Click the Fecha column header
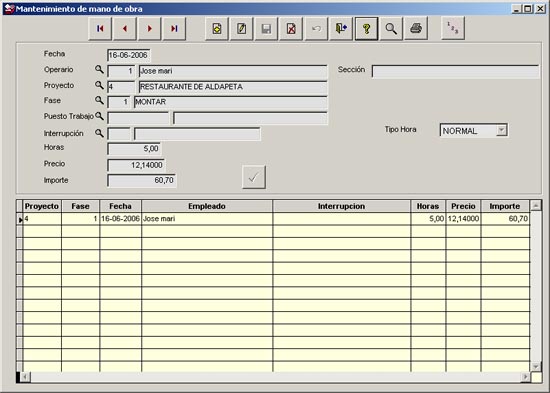 [120, 206]
